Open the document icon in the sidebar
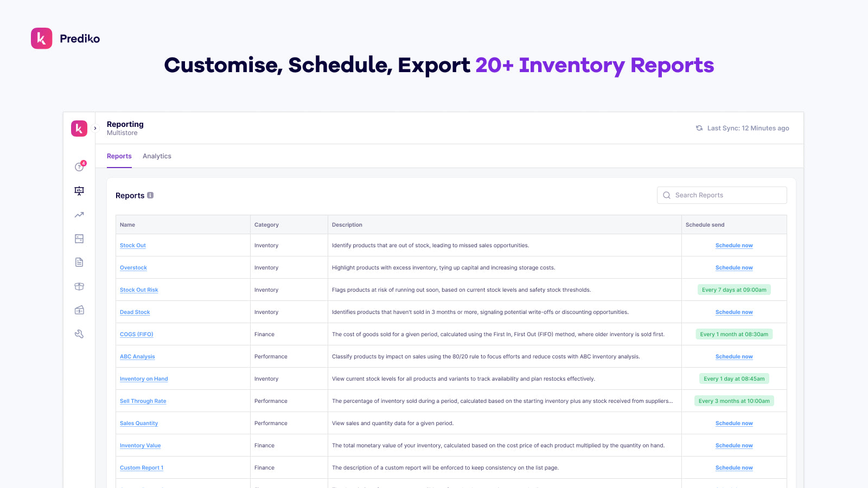868x488 pixels. tap(79, 262)
